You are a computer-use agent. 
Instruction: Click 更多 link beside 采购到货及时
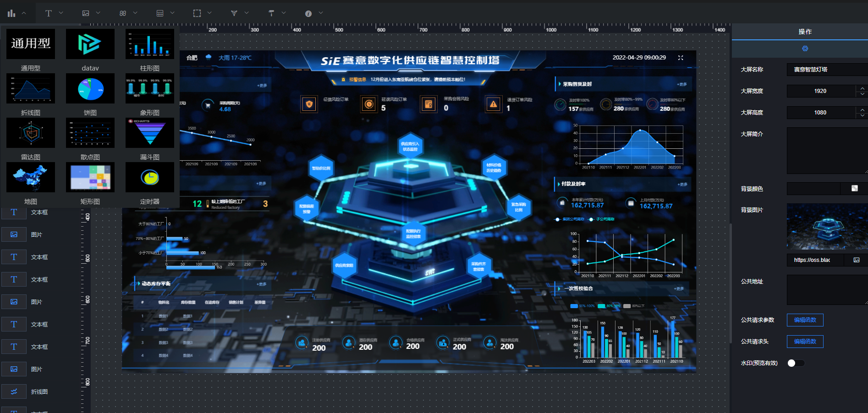coord(682,85)
